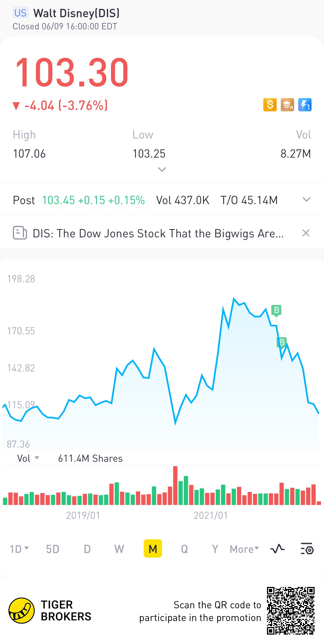Tap the promotion QR code
This screenshot has width=324, height=644.
290,610
